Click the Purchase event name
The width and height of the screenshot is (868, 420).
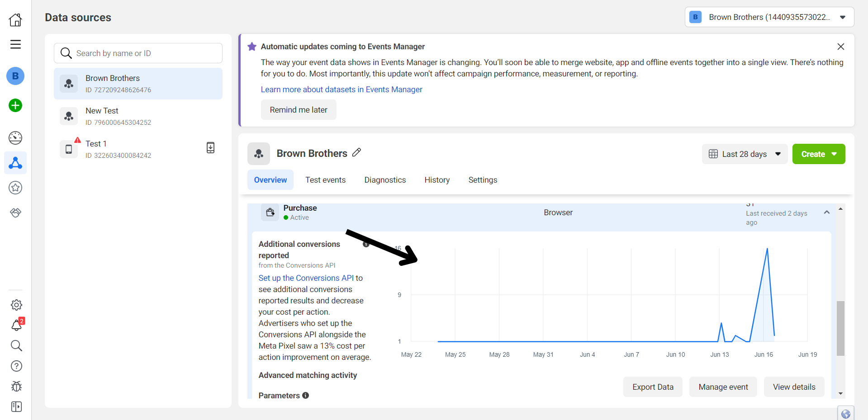click(x=300, y=208)
